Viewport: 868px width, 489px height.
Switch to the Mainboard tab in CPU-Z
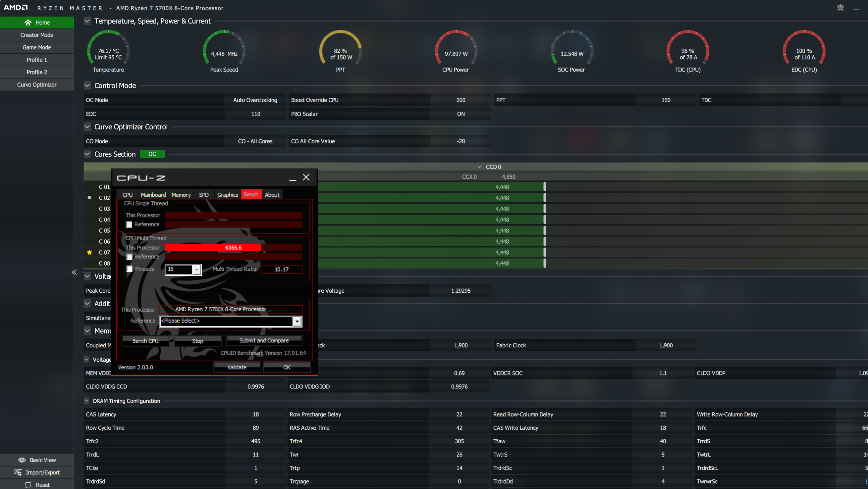coord(153,195)
